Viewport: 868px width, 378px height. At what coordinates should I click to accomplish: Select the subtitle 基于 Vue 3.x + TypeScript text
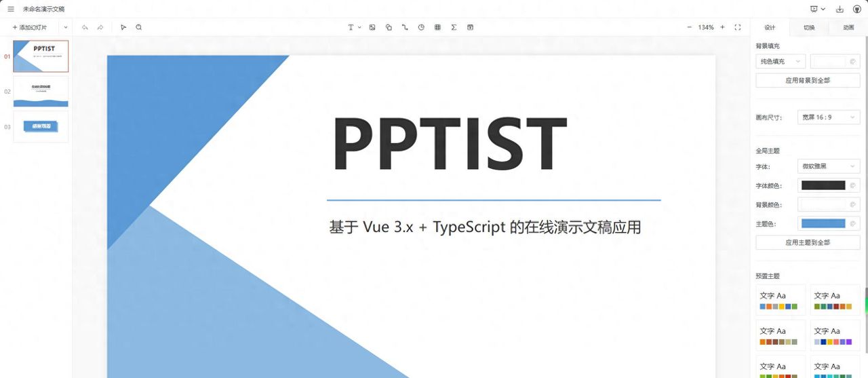click(485, 227)
